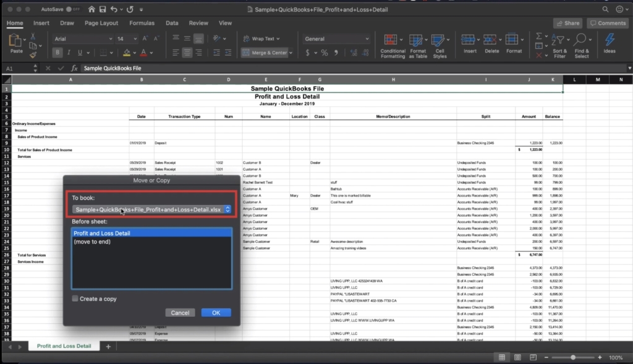The height and width of the screenshot is (364, 633).
Task: Switch to the Insert ribbon tab
Action: point(41,23)
